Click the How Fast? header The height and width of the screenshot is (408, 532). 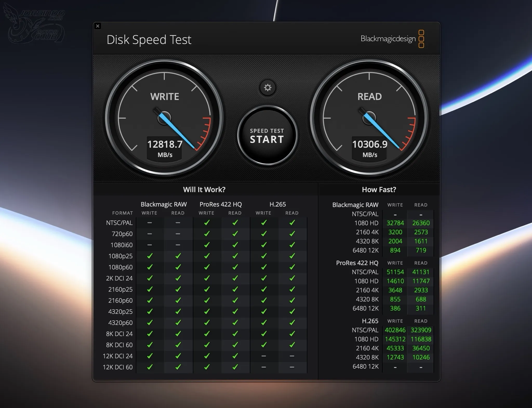(x=379, y=189)
